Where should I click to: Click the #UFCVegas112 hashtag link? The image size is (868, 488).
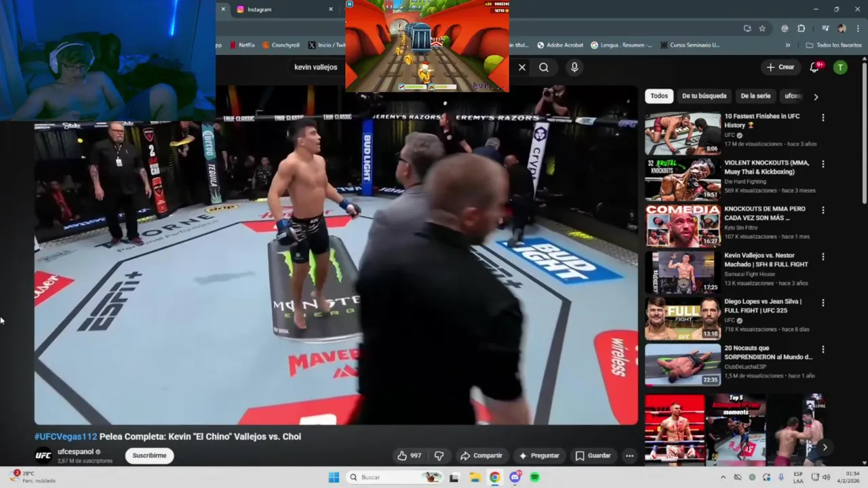(66, 436)
